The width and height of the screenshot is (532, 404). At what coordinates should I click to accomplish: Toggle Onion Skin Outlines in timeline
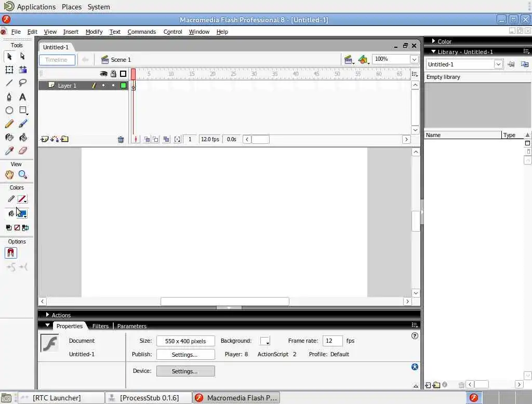155,139
